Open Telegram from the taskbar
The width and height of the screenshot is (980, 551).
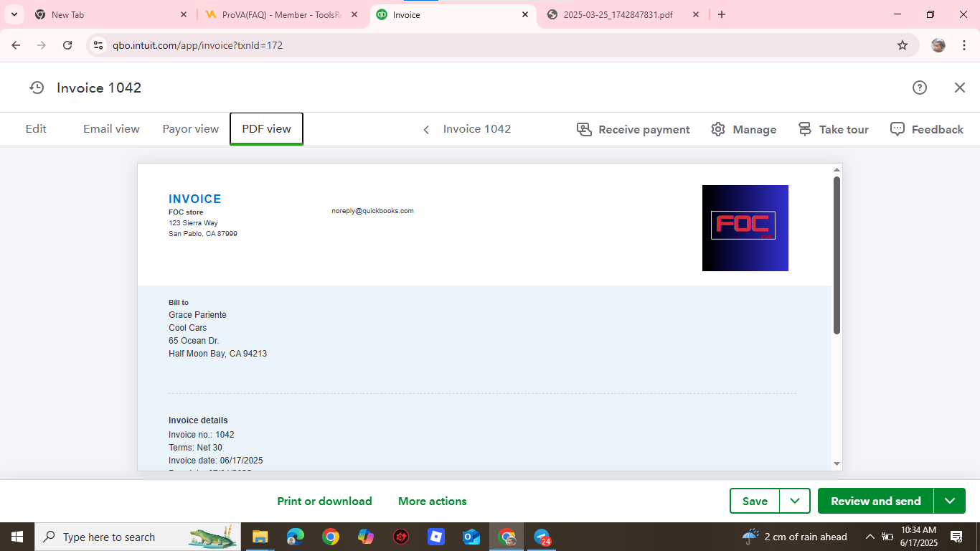[542, 537]
